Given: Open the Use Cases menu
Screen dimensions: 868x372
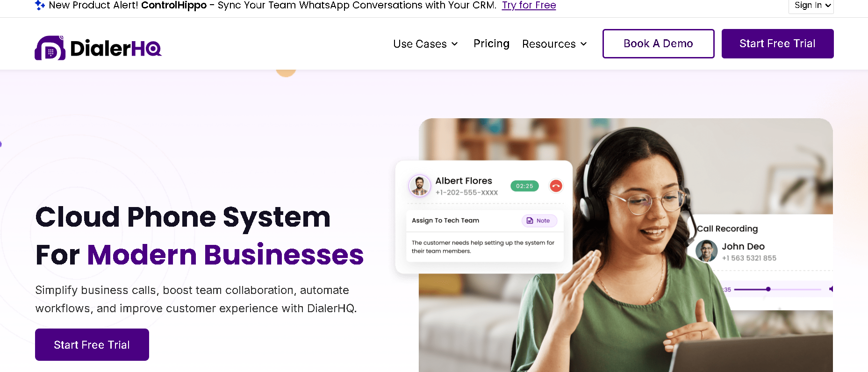Looking at the screenshot, I should (425, 44).
